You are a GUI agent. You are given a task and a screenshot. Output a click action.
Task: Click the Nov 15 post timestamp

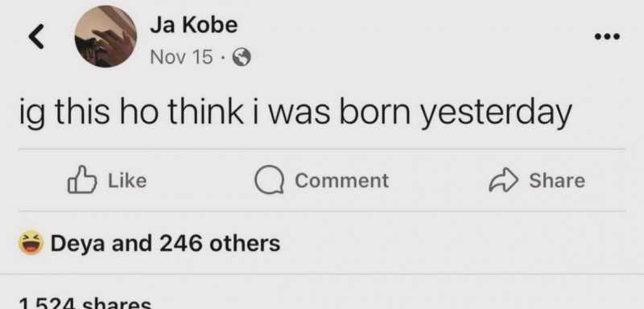click(182, 57)
